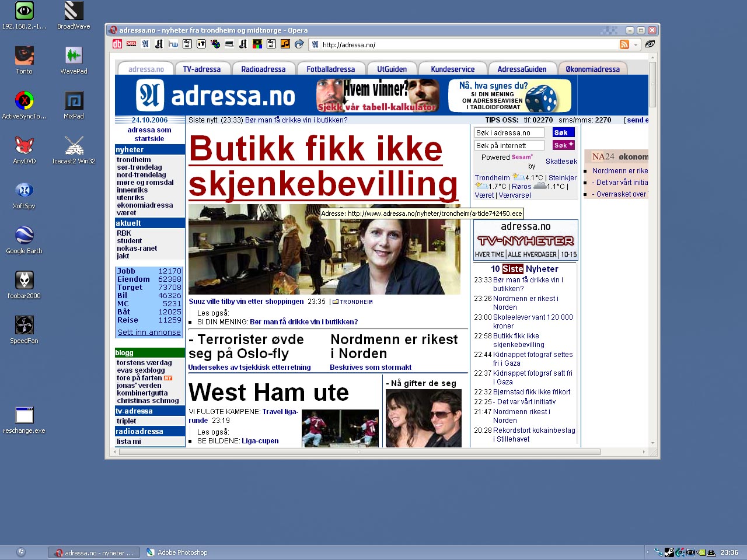
Task: Open the MixPad desktop icon
Action: click(x=74, y=105)
